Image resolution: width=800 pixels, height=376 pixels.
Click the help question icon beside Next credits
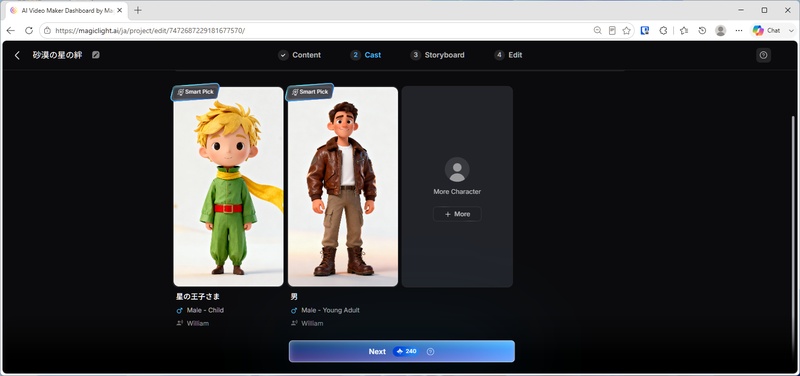(x=430, y=352)
